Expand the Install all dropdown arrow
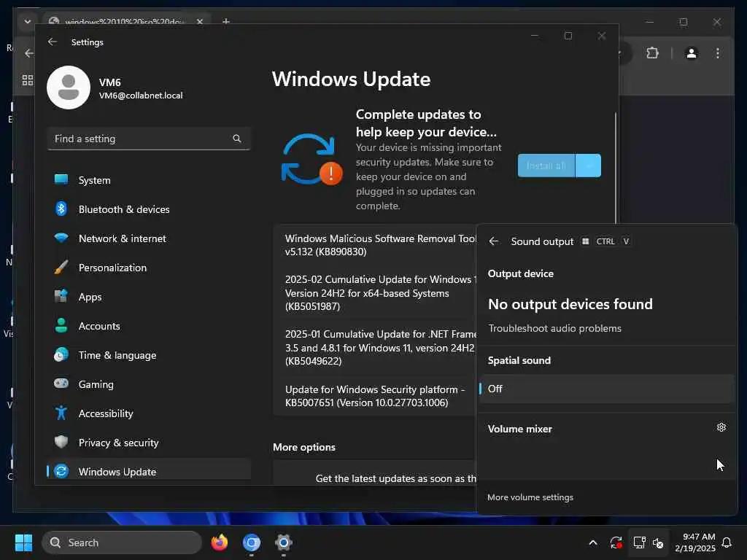 tap(589, 166)
